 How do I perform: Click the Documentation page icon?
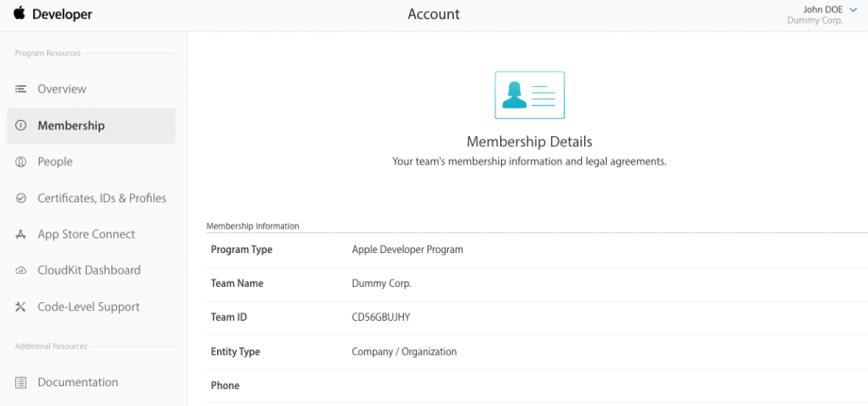tap(21, 382)
